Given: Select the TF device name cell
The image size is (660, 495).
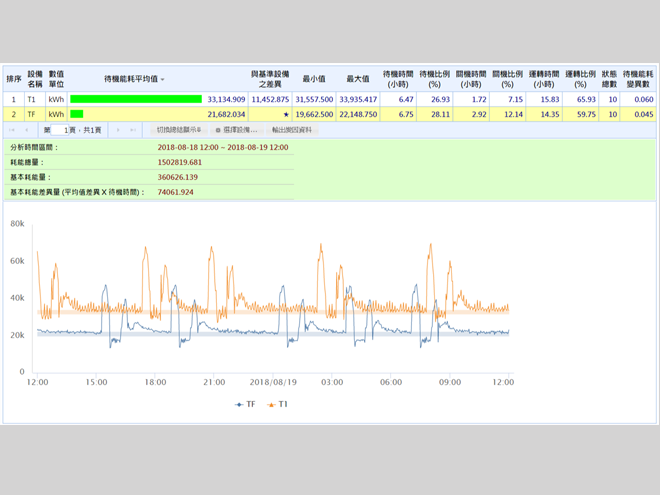Looking at the screenshot, I should pyautogui.click(x=35, y=114).
